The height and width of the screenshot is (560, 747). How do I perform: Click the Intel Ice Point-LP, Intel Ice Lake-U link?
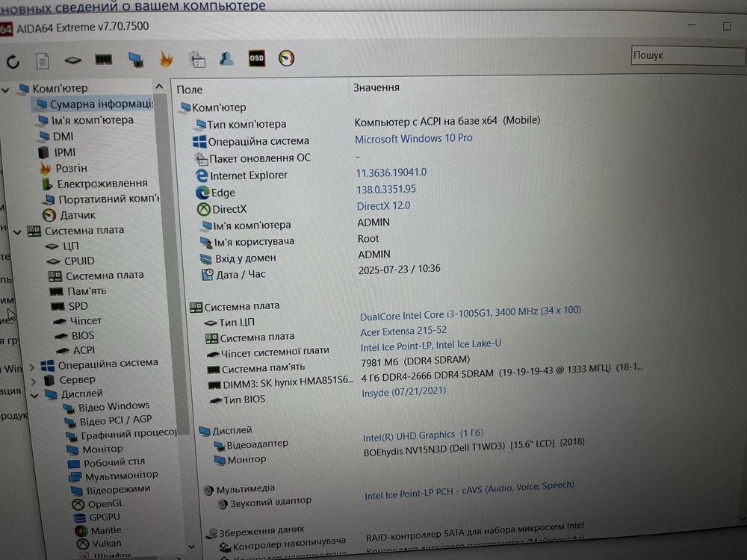pyautogui.click(x=431, y=345)
